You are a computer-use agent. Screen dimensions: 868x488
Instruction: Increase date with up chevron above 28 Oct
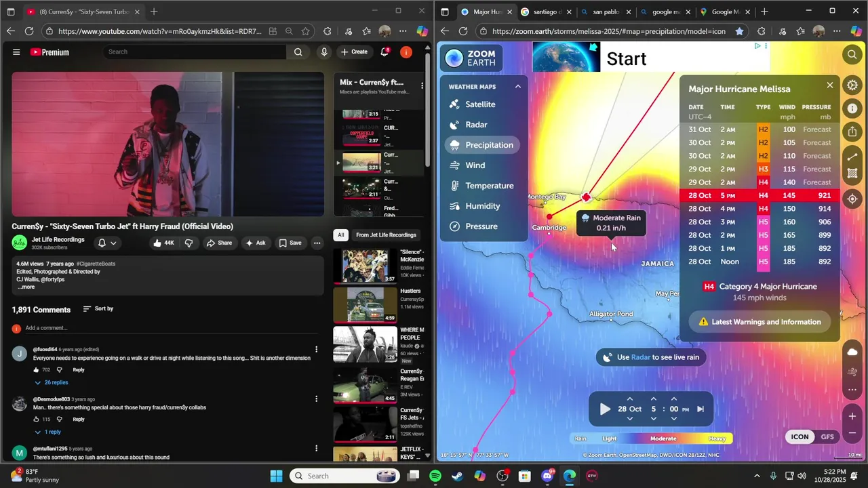point(630,399)
